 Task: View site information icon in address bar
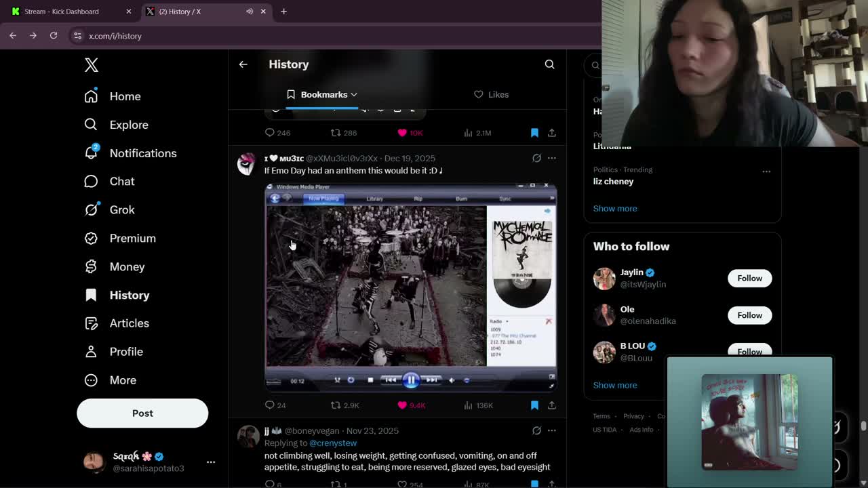(77, 36)
